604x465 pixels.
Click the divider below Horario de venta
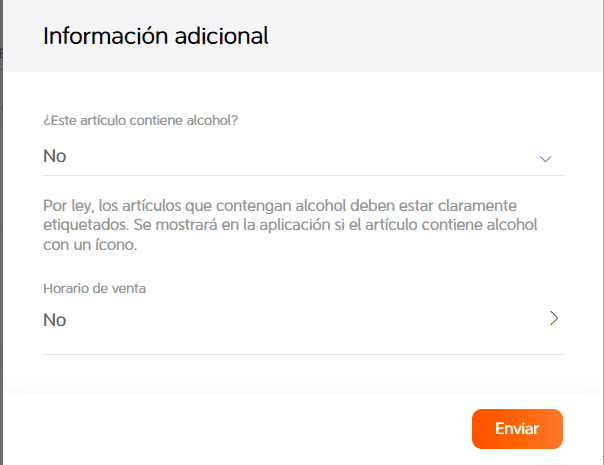coord(301,354)
